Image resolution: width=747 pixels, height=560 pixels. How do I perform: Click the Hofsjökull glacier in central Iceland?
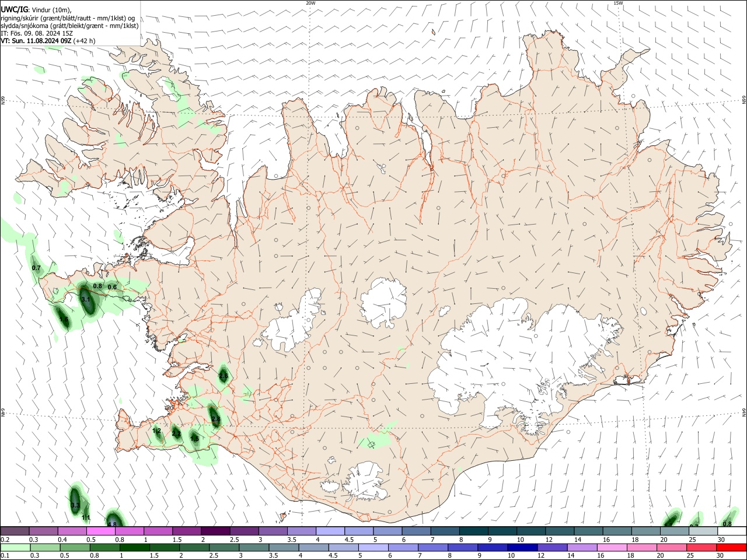point(383,302)
